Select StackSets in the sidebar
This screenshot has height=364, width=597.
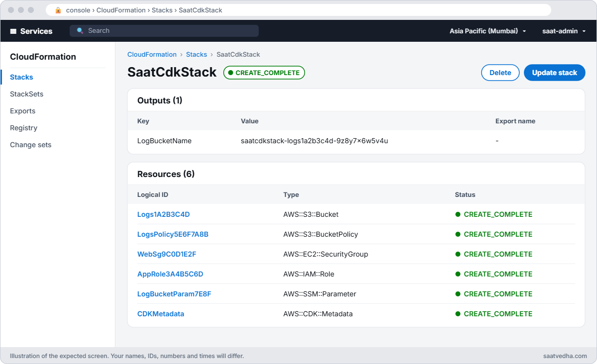pyautogui.click(x=26, y=94)
